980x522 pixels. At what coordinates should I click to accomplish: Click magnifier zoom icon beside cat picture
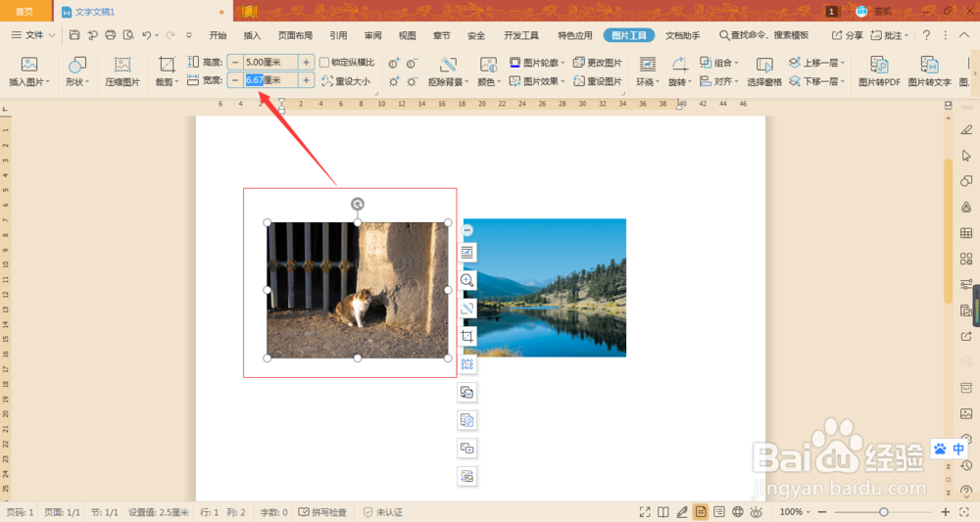tap(466, 280)
